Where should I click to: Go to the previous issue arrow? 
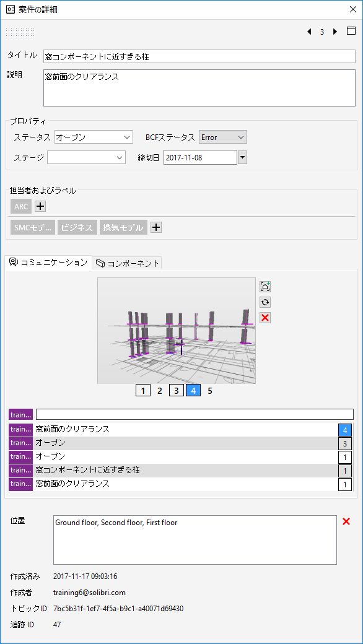[x=309, y=32]
